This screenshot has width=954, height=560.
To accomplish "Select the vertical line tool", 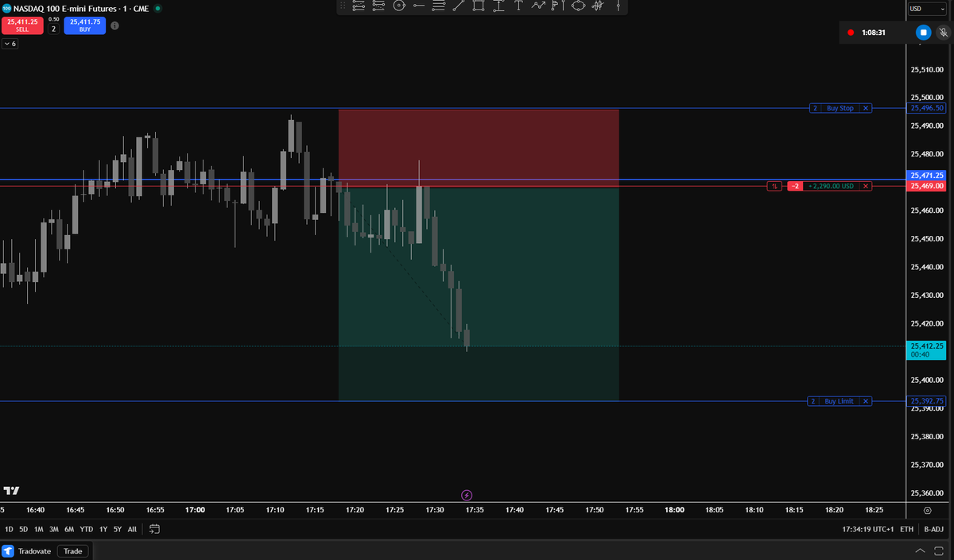I will 618,6.
